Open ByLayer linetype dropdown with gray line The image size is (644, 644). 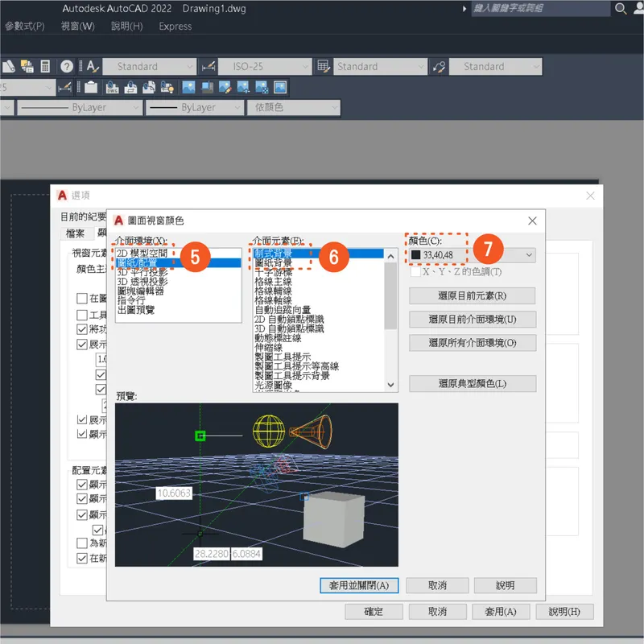(80, 108)
